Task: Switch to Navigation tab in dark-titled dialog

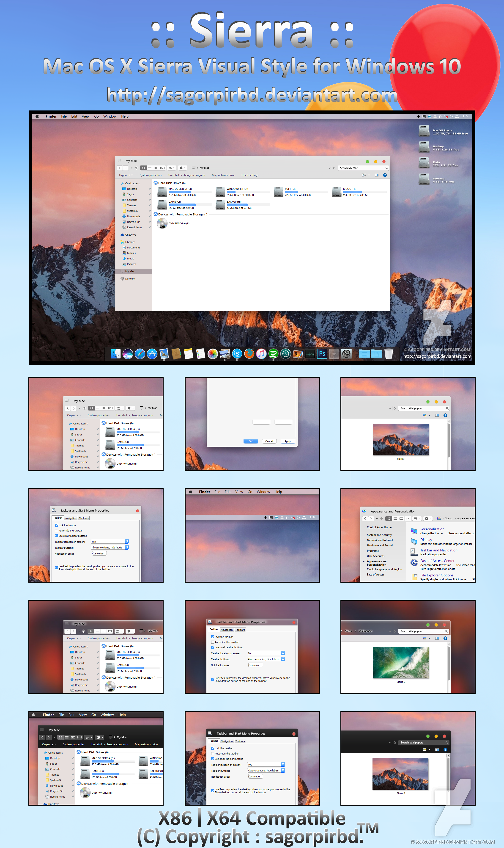Action: (x=227, y=741)
